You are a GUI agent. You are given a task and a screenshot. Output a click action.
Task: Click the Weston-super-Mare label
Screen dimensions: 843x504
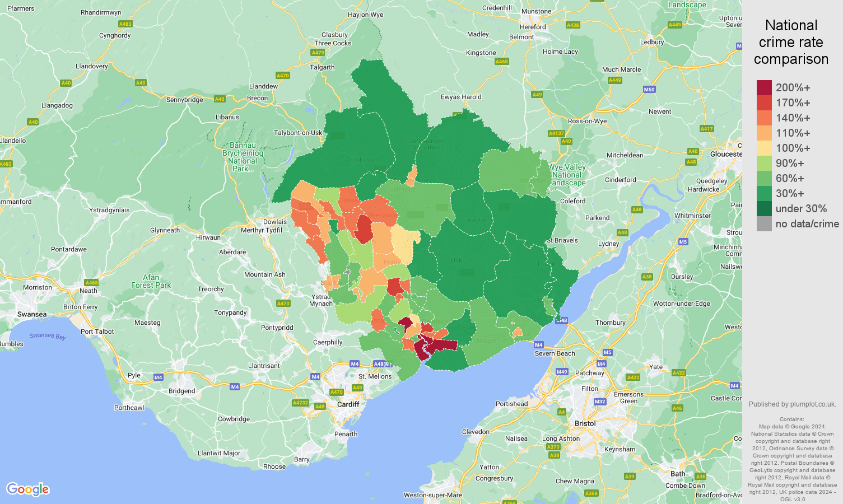[433, 495]
